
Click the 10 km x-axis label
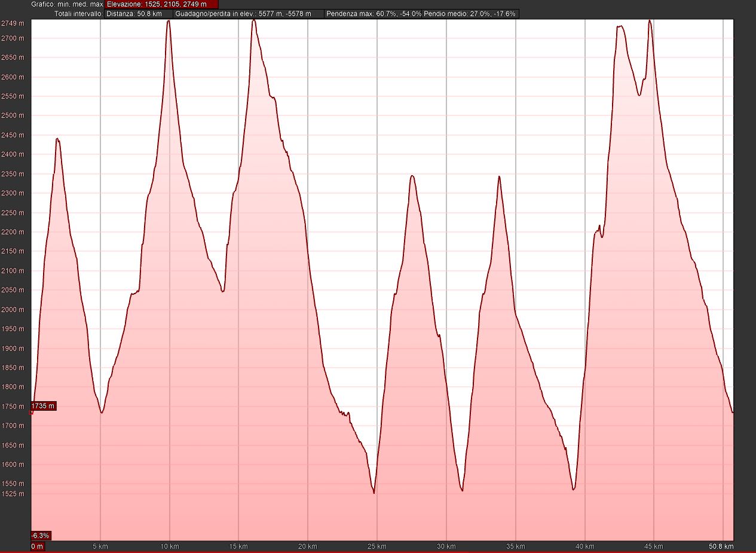[170, 546]
